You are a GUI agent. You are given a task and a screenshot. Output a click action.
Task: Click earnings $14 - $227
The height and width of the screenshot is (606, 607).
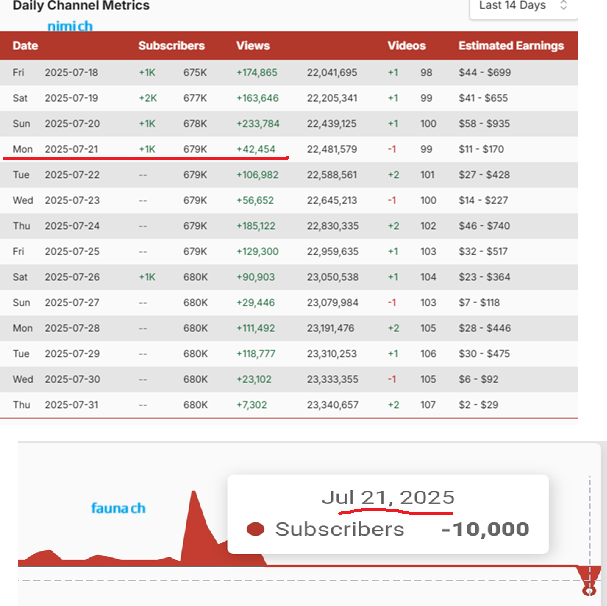click(483, 200)
